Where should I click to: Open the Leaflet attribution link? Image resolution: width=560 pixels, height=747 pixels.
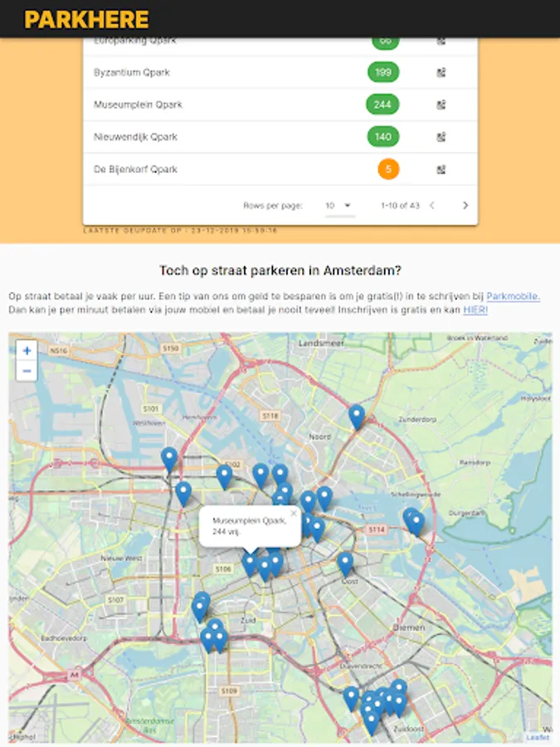point(538,737)
